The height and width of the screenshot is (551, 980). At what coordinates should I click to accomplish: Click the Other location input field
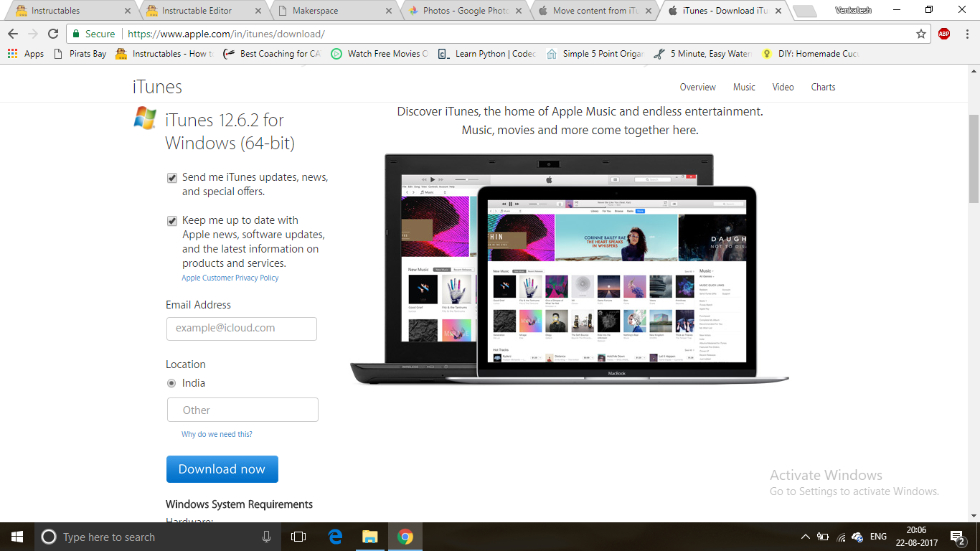[242, 410]
